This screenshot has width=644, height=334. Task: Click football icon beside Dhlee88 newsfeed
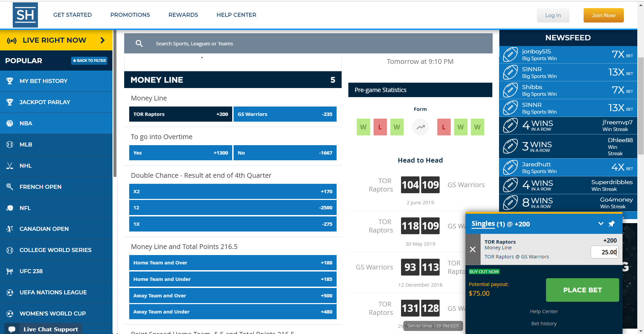[510, 146]
